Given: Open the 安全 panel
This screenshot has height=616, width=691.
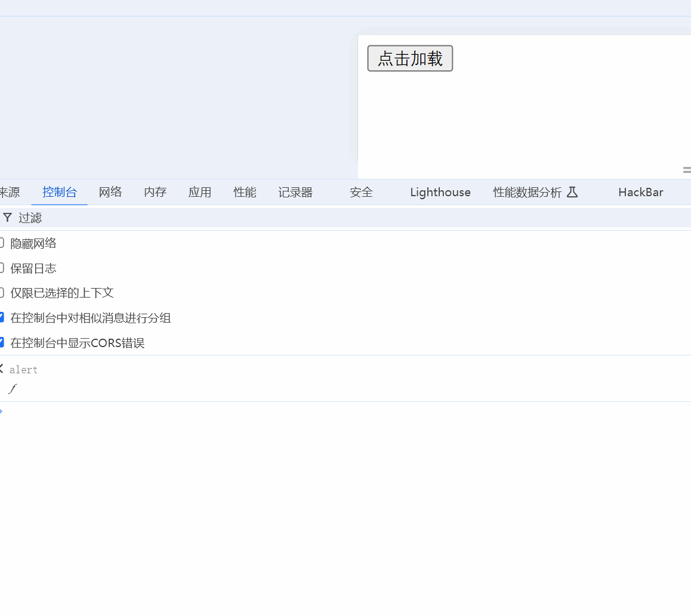Looking at the screenshot, I should [x=360, y=192].
